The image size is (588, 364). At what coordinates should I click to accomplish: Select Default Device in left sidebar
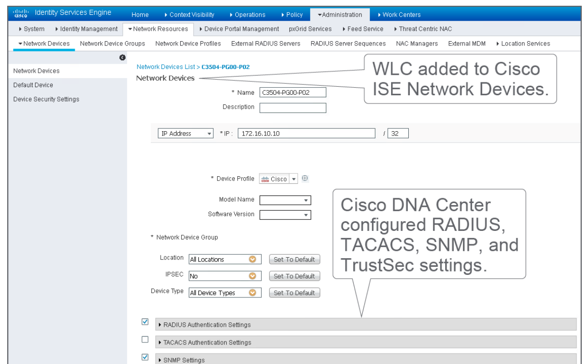click(x=33, y=85)
